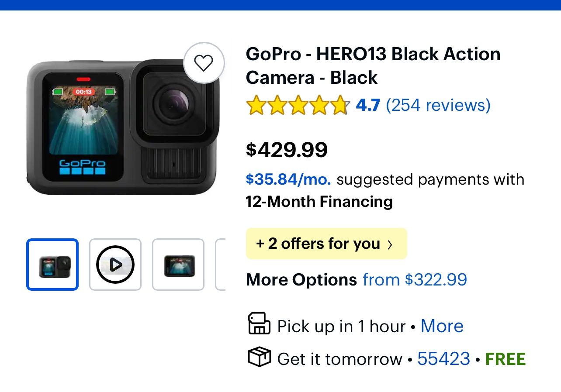This screenshot has height=392, width=561.
Task: Open the '(254 reviews)' link
Action: [438, 105]
